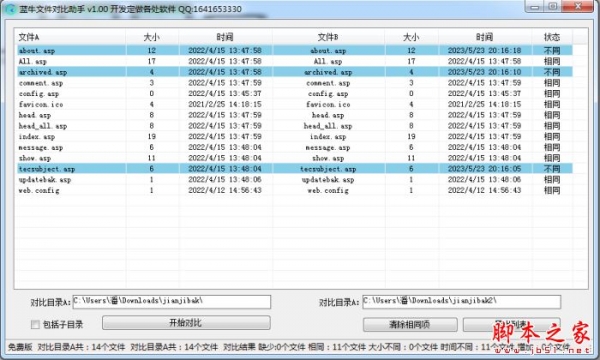
Task: Click the 相同 status in the favicon.ico row
Action: [552, 104]
